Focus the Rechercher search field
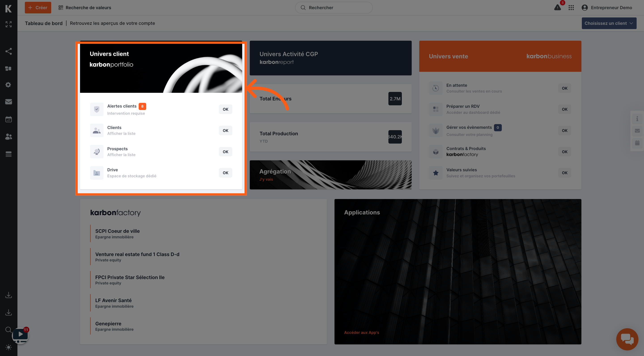Screen dimensions: 644x356 click(334, 8)
